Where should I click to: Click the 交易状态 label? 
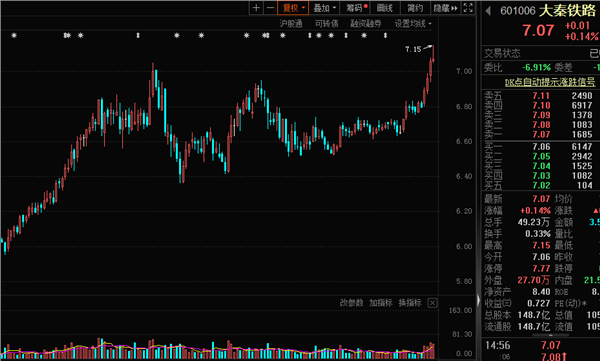(x=502, y=53)
